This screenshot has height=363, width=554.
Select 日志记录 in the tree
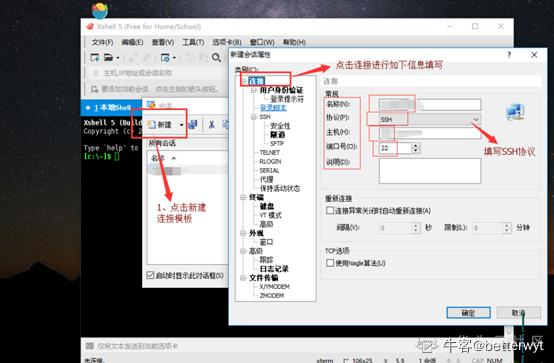pyautogui.click(x=274, y=269)
